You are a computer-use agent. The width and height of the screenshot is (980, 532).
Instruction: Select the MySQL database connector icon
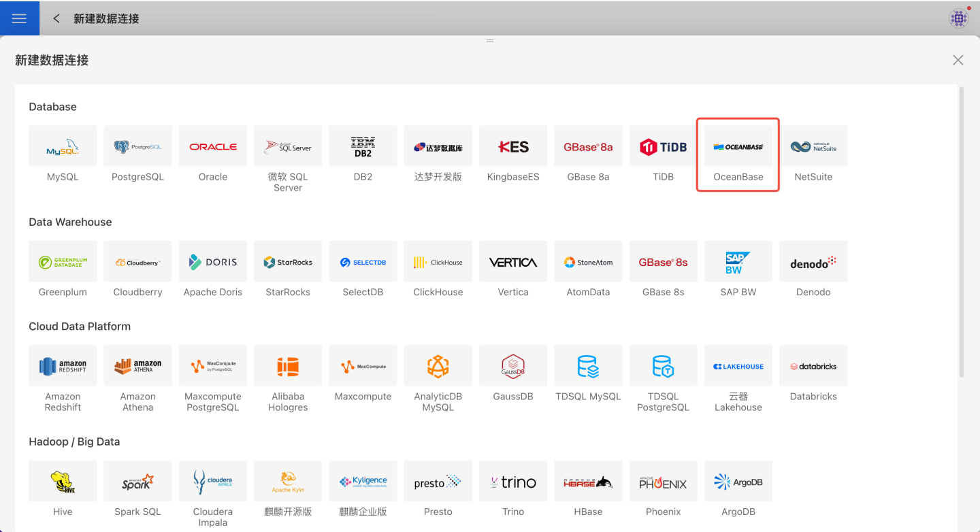[x=63, y=146]
